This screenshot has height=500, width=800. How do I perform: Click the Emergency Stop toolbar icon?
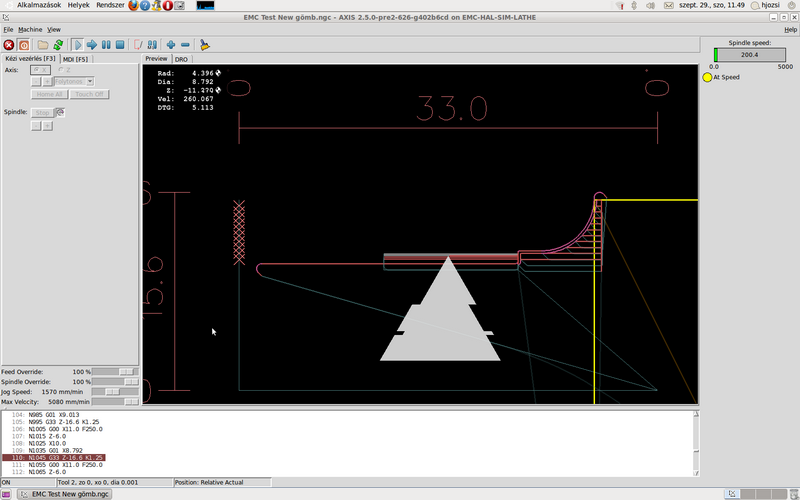coord(9,45)
